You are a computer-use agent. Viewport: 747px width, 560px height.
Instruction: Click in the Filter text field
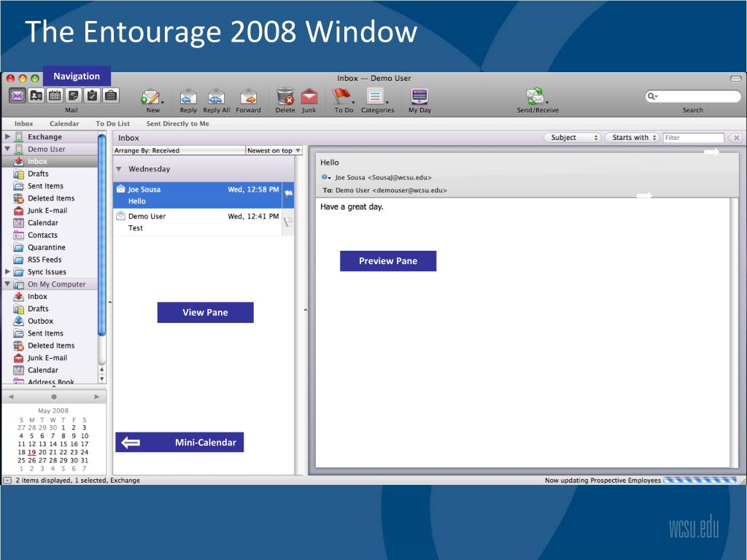(694, 138)
